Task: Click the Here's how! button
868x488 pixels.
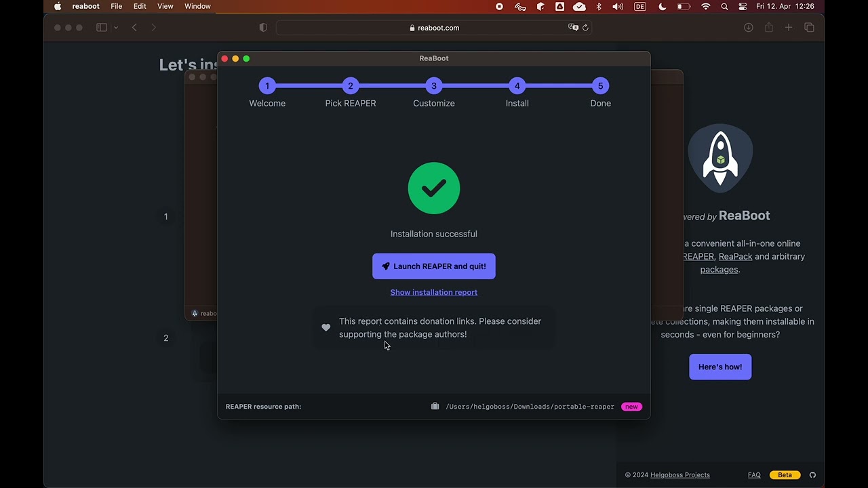Action: (x=720, y=367)
